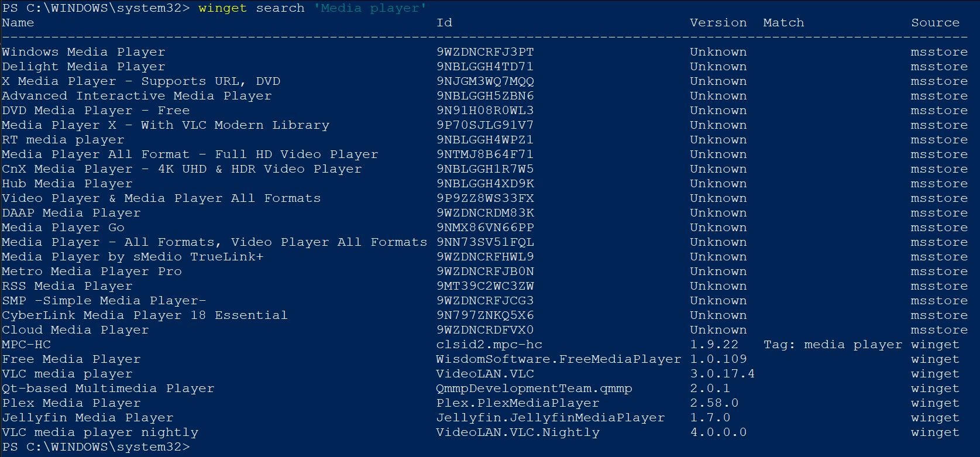Select the Id '9NTMJ8B64F71'
The image size is (980, 457).
485,154
